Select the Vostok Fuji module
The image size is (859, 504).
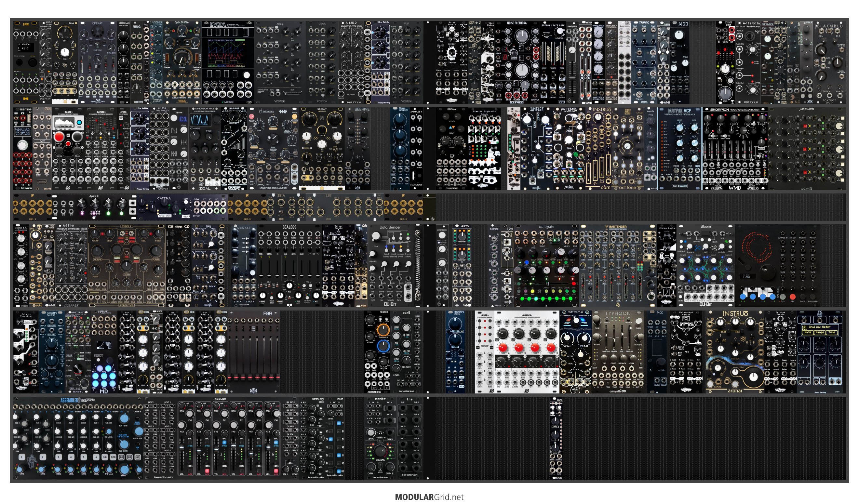click(x=407, y=62)
